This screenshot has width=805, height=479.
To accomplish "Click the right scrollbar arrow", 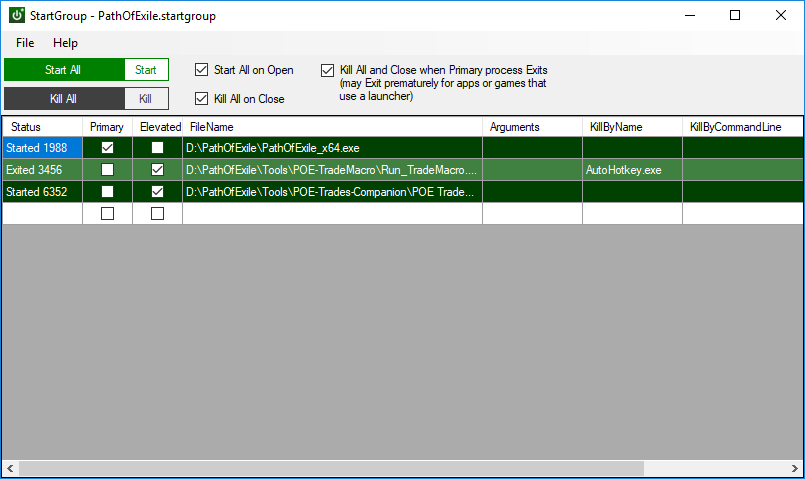I will [x=795, y=468].
